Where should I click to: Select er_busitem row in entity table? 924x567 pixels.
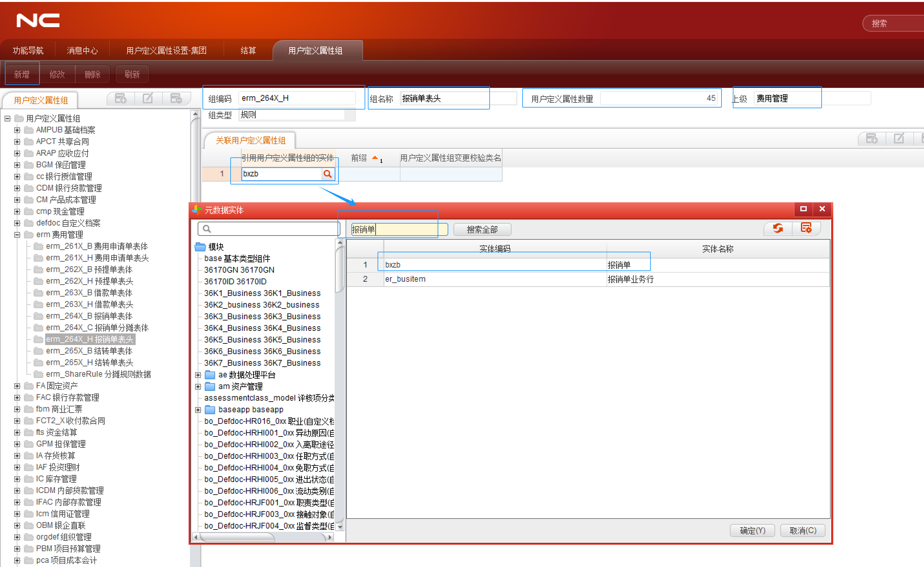tap(588, 279)
